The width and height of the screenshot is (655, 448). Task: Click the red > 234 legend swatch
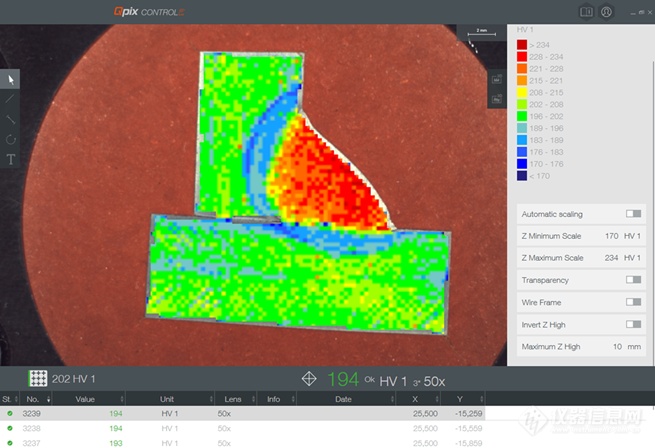(523, 44)
